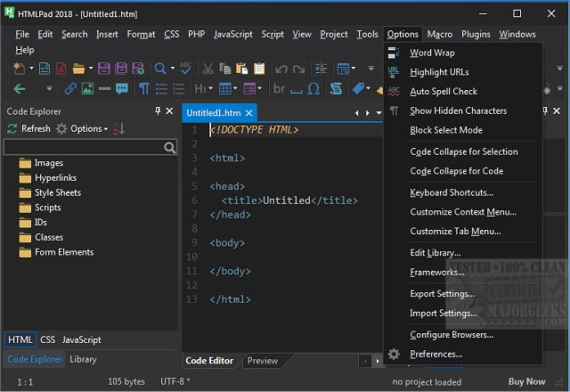Select the Style Sheets folder
The width and height of the screenshot is (570, 392).
click(x=57, y=192)
